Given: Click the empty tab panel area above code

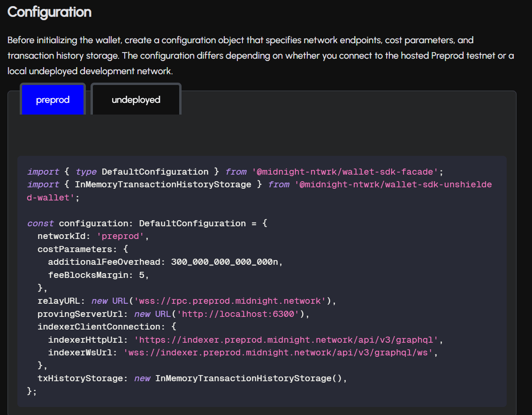Looking at the screenshot, I should (262, 135).
